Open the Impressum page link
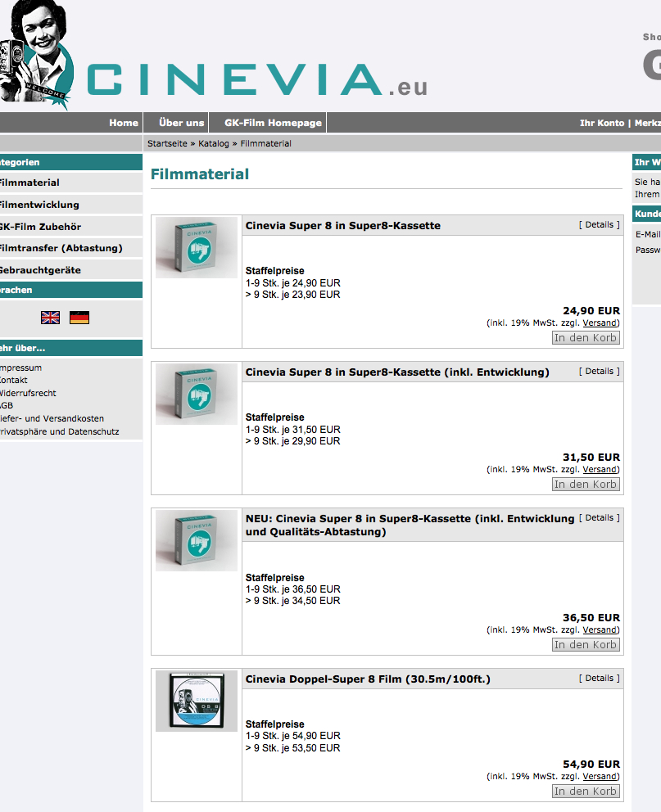 click(x=20, y=368)
